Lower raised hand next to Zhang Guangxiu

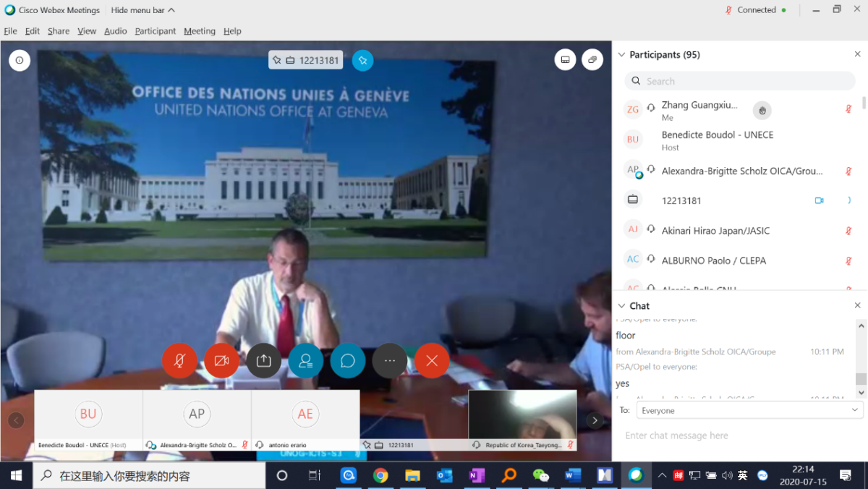click(x=762, y=110)
